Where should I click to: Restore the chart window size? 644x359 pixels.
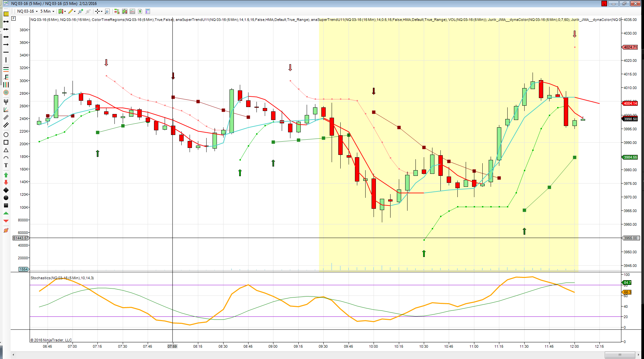tap(624, 3)
